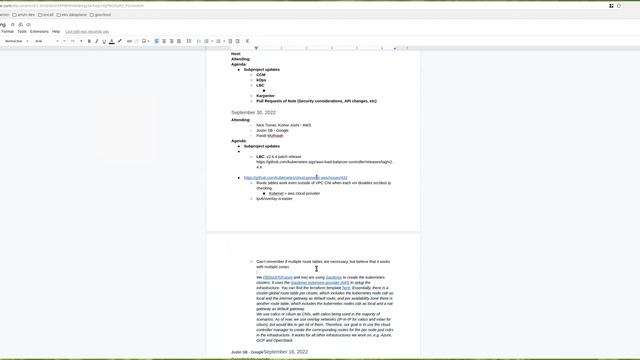Viewport: 640px width, 360px height.
Task: Toggle bold formatting in toolbar
Action: (89, 41)
